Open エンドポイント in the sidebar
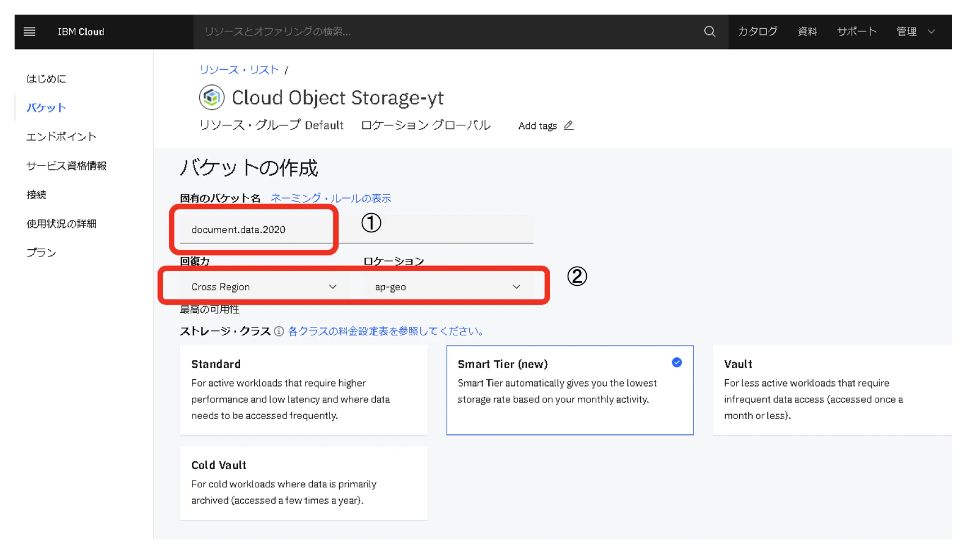 (61, 137)
